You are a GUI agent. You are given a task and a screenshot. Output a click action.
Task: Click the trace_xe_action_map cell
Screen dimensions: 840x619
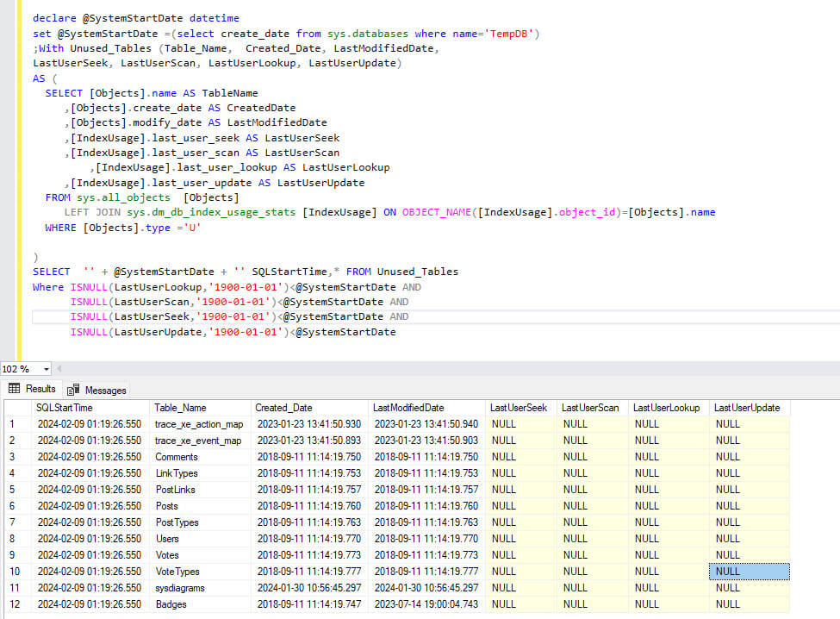[198, 424]
